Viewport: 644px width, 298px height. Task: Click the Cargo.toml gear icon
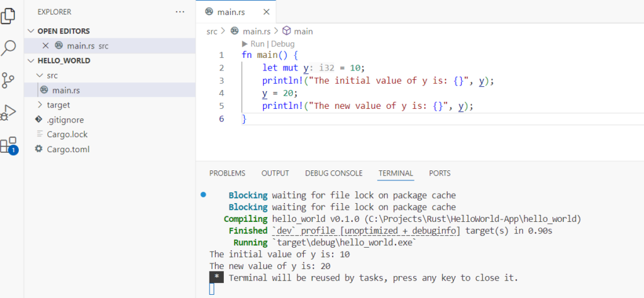39,148
